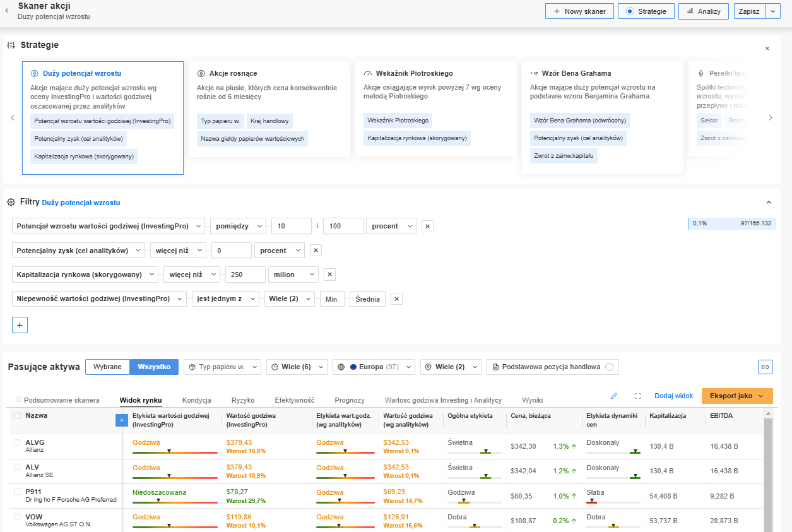
Task: Open the Analizy chart button
Action: (704, 11)
